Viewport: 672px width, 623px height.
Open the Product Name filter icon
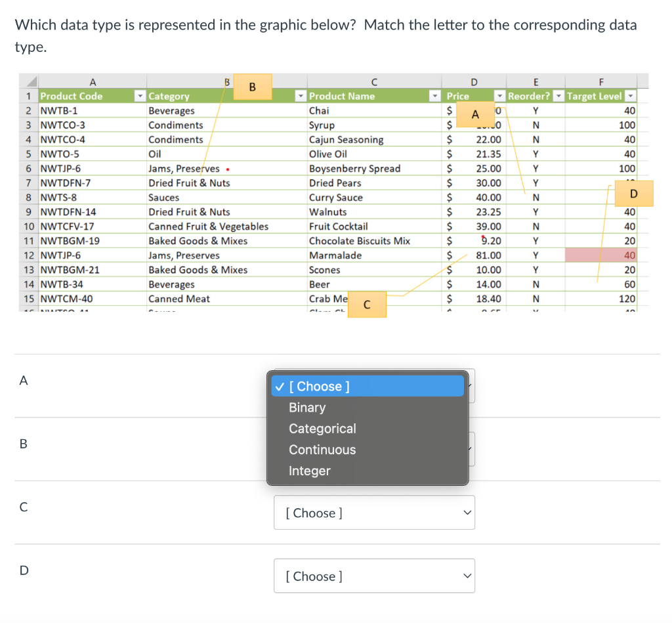[x=434, y=96]
